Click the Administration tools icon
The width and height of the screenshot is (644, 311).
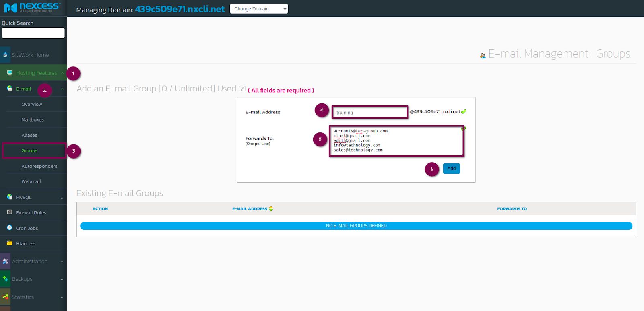point(5,261)
